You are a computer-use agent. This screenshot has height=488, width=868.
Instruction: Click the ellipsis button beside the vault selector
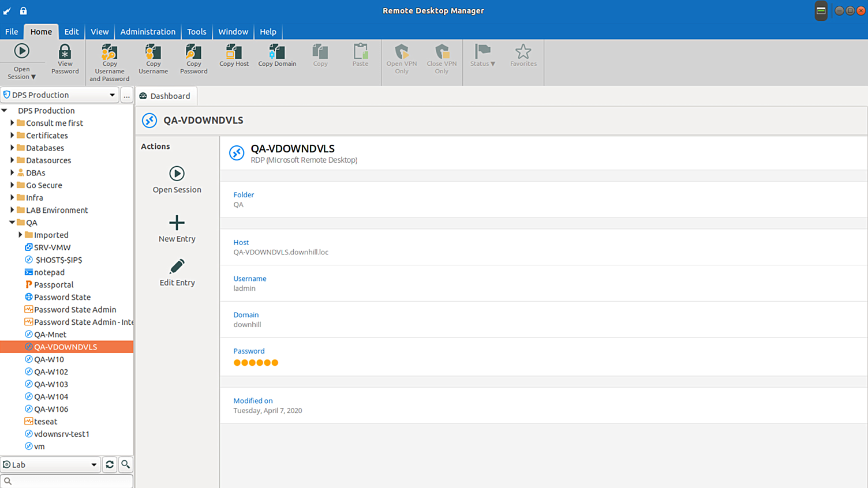126,96
